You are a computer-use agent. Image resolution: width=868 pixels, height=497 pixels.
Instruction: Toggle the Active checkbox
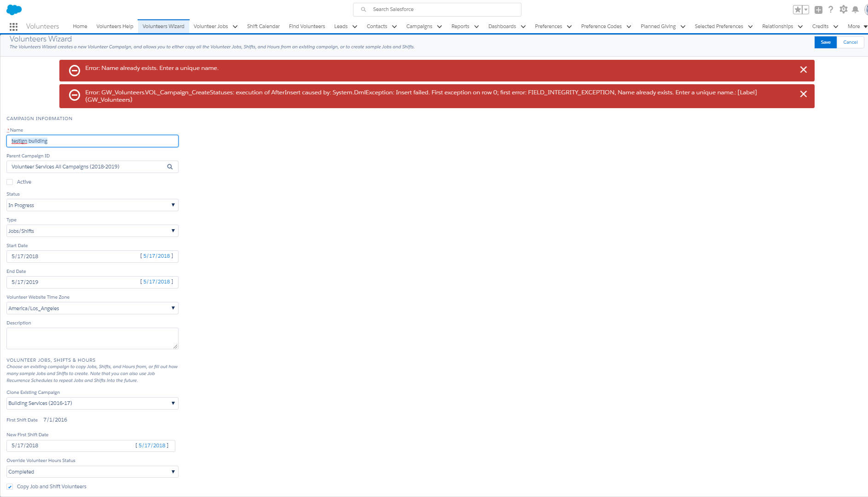pyautogui.click(x=10, y=182)
